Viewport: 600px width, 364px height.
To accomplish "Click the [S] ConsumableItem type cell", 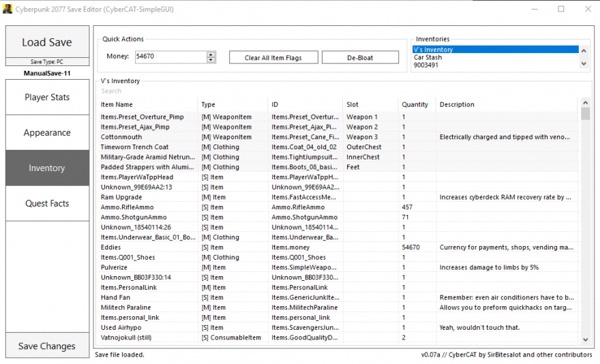I will [231, 337].
